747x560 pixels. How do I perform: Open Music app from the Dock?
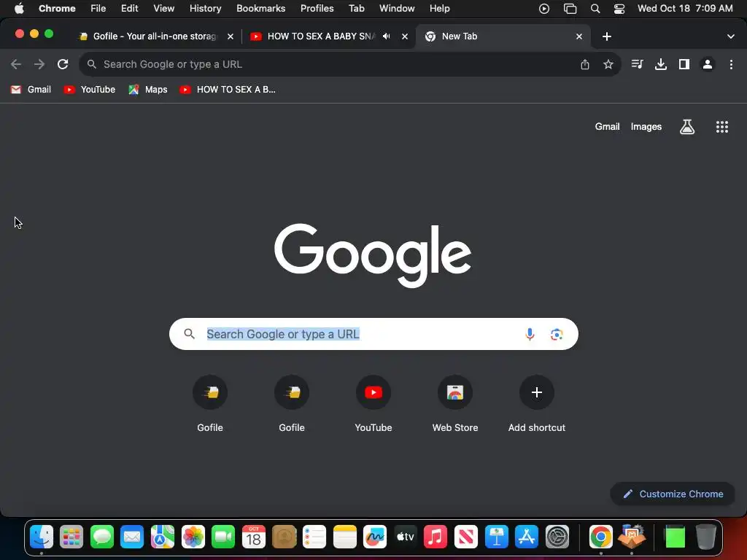pyautogui.click(x=436, y=537)
